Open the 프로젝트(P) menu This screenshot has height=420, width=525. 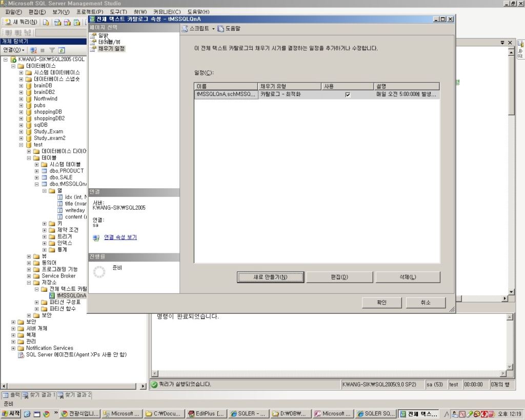pos(90,12)
